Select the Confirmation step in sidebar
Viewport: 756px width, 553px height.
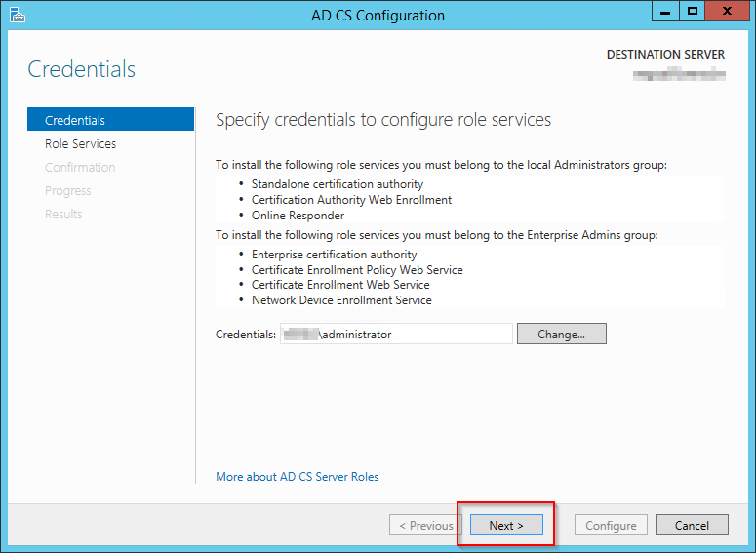coord(80,167)
